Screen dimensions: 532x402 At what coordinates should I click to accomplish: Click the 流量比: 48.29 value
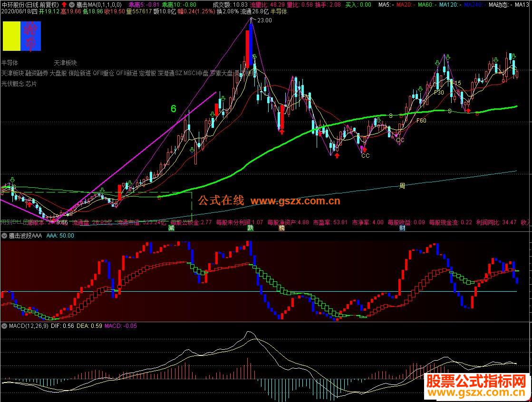tap(267, 5)
